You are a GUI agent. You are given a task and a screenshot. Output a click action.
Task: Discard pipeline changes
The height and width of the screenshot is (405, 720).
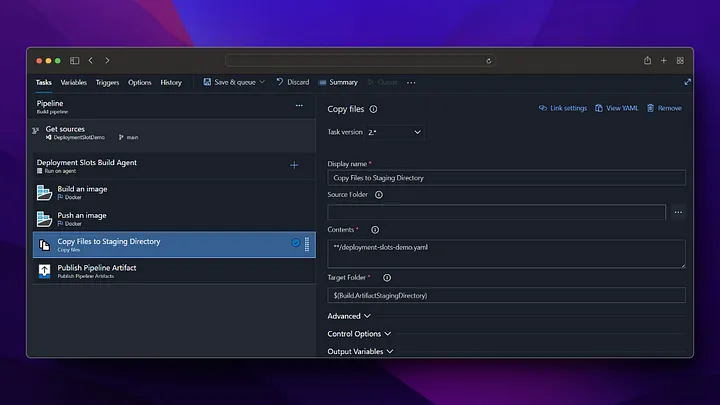pos(293,82)
